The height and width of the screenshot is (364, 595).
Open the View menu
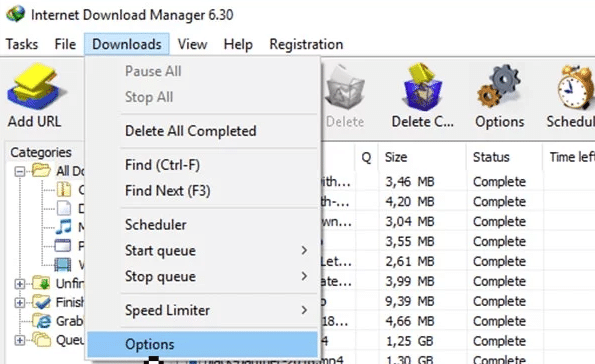tap(192, 44)
